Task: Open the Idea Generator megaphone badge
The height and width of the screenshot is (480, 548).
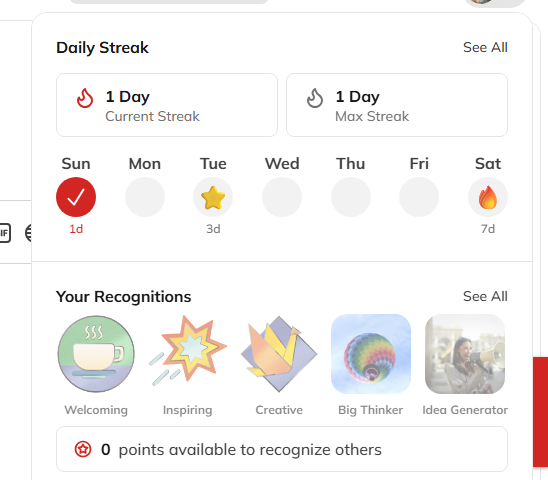Action: pos(465,354)
